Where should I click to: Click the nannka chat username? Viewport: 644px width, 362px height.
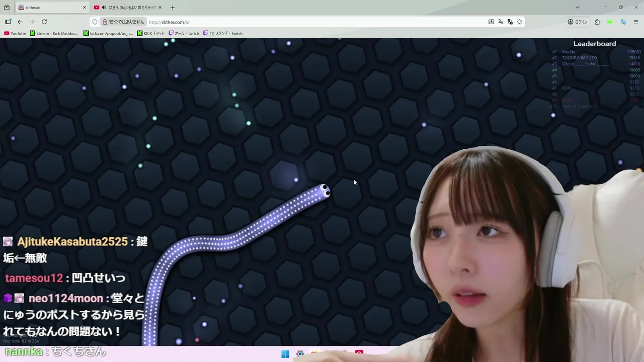23,351
